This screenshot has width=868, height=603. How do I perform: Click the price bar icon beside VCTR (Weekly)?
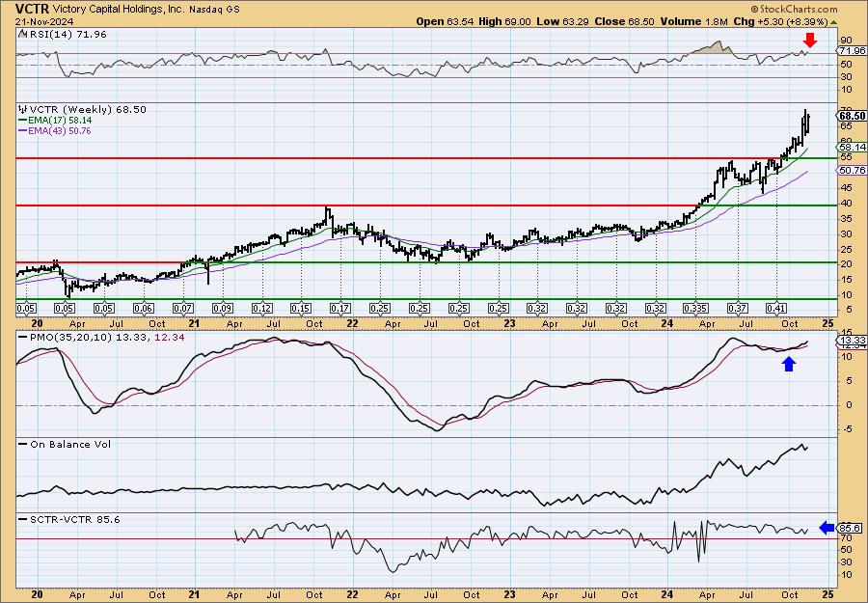[23, 110]
